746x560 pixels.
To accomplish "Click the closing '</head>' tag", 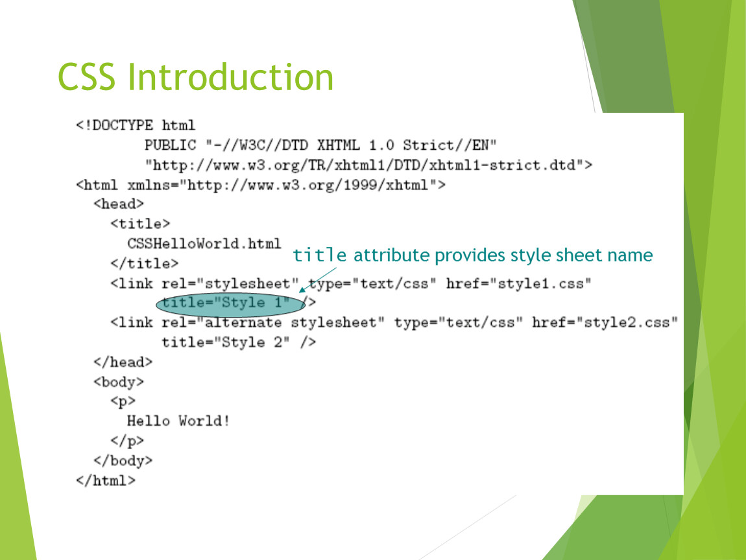I will pos(123,362).
